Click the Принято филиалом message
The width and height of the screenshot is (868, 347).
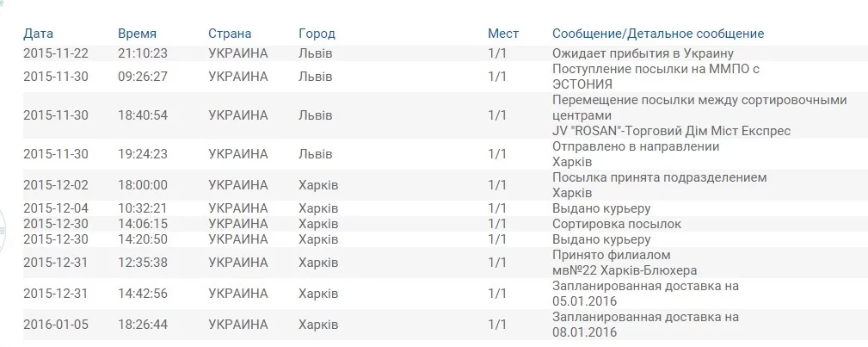(611, 255)
